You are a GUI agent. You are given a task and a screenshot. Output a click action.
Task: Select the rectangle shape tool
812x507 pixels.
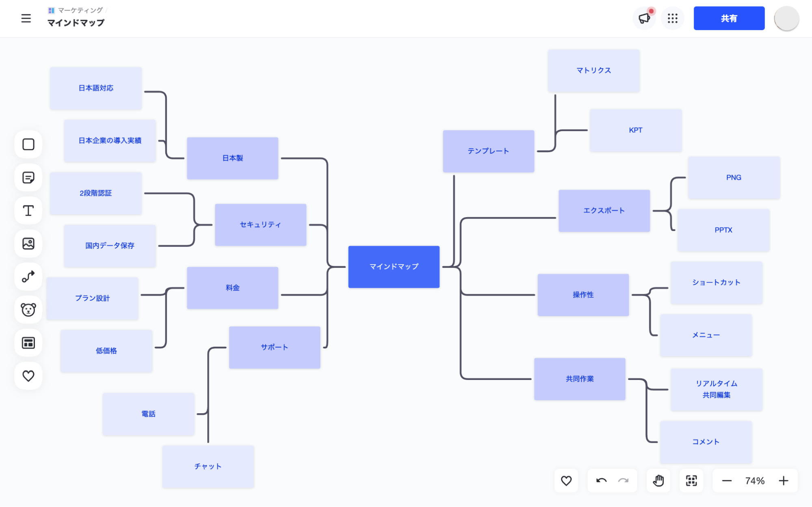coord(28,145)
